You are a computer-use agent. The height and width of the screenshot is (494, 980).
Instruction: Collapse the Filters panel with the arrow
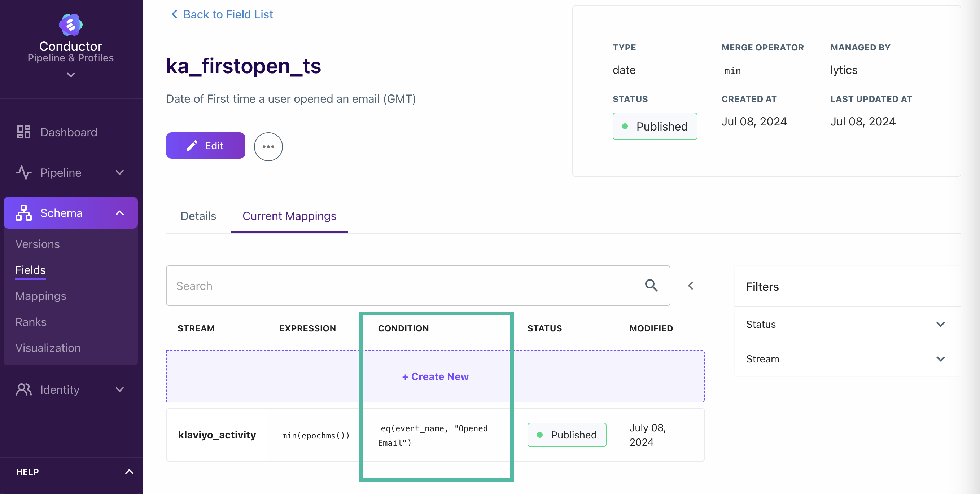click(x=691, y=285)
